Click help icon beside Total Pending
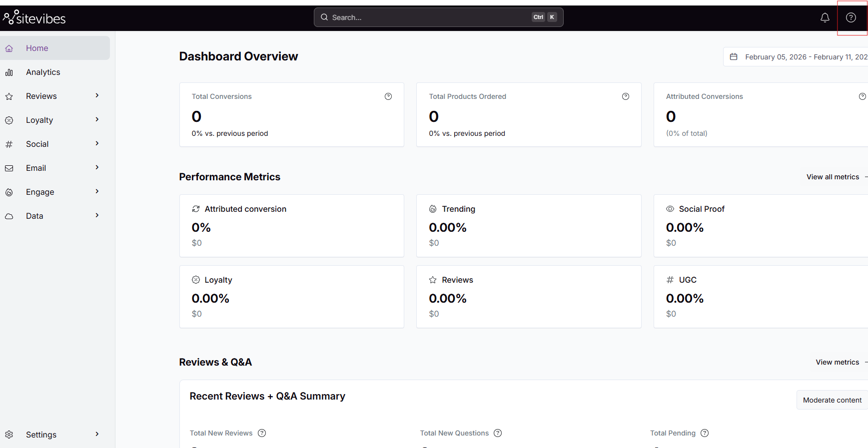The height and width of the screenshot is (448, 868). (705, 433)
